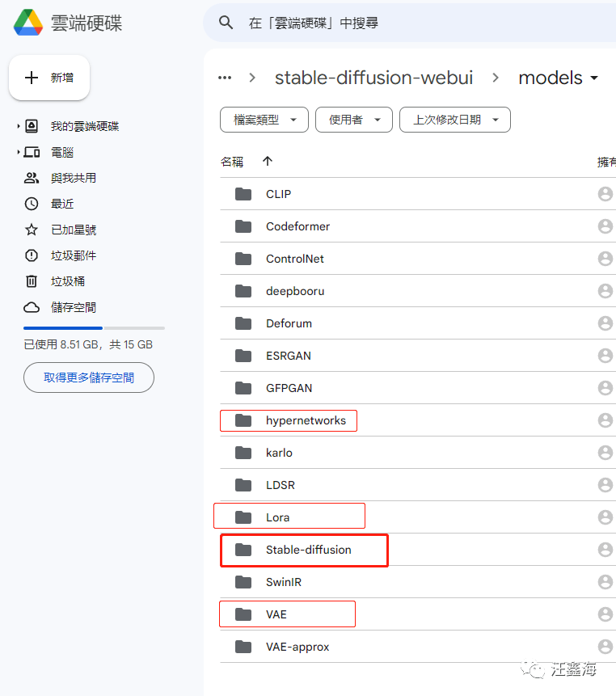Open the 垃圾桶 trash icon
This screenshot has height=696, width=616.
[31, 281]
